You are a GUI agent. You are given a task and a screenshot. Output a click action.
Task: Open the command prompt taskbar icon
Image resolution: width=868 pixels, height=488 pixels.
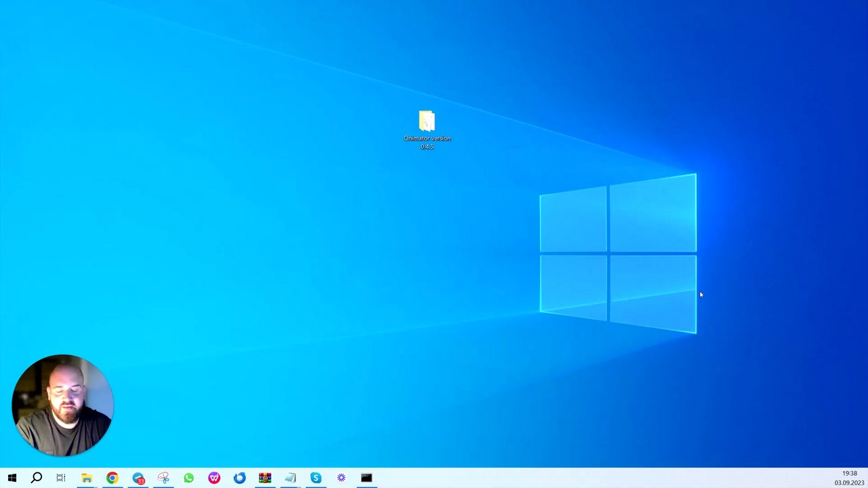pyautogui.click(x=367, y=478)
